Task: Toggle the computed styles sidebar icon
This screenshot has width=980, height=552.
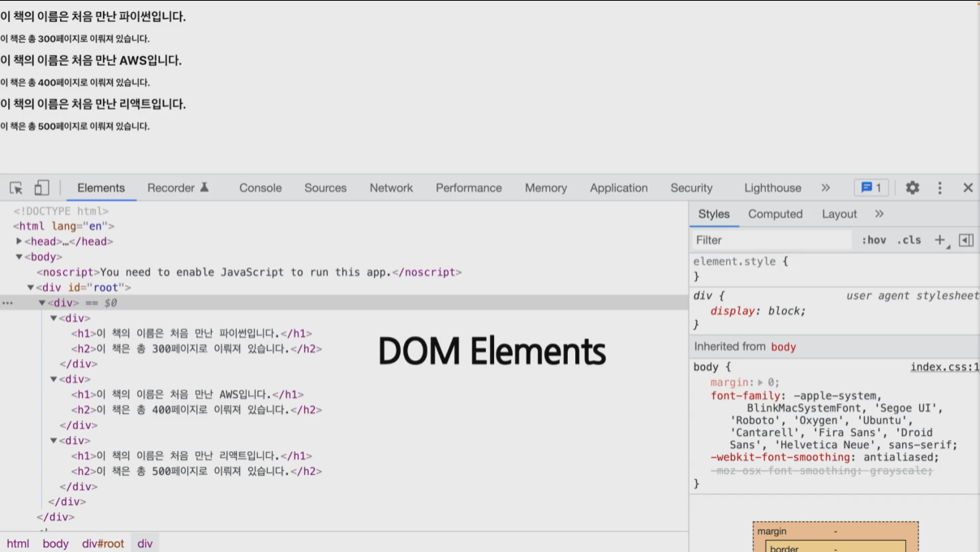Action: (x=966, y=239)
